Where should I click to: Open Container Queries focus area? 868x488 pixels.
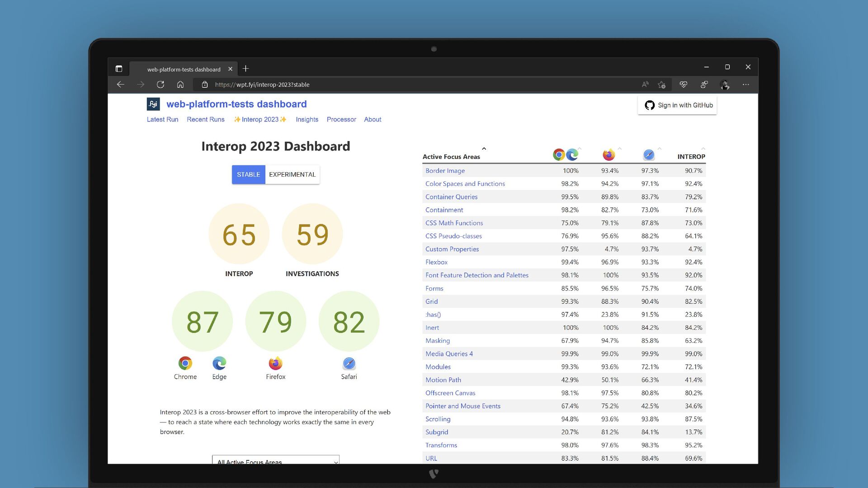pyautogui.click(x=451, y=197)
